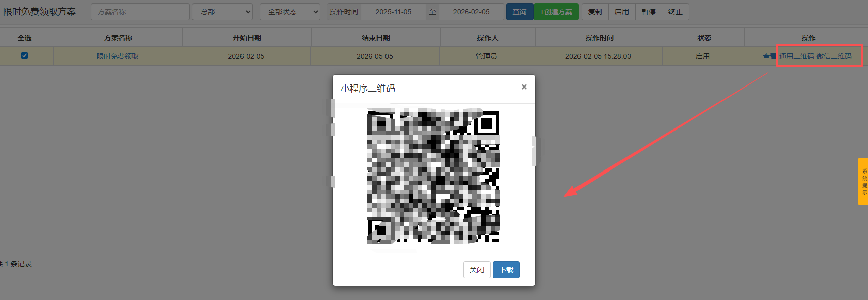
Task: Click the timestamp 2026-02-05 15:28:03
Action: (598, 56)
